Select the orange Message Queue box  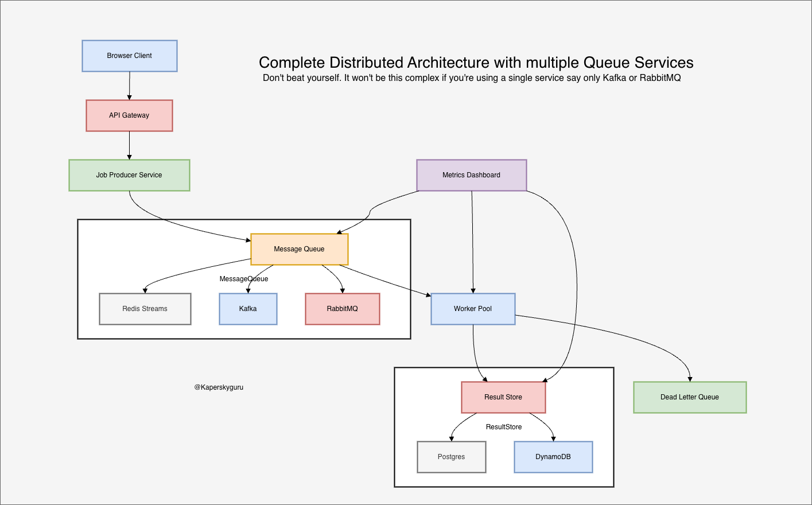point(299,249)
